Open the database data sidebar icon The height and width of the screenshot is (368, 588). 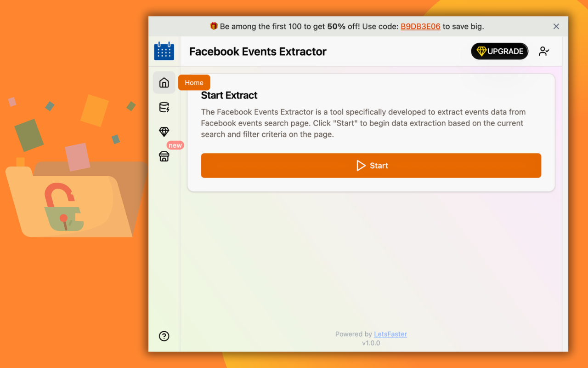164,108
